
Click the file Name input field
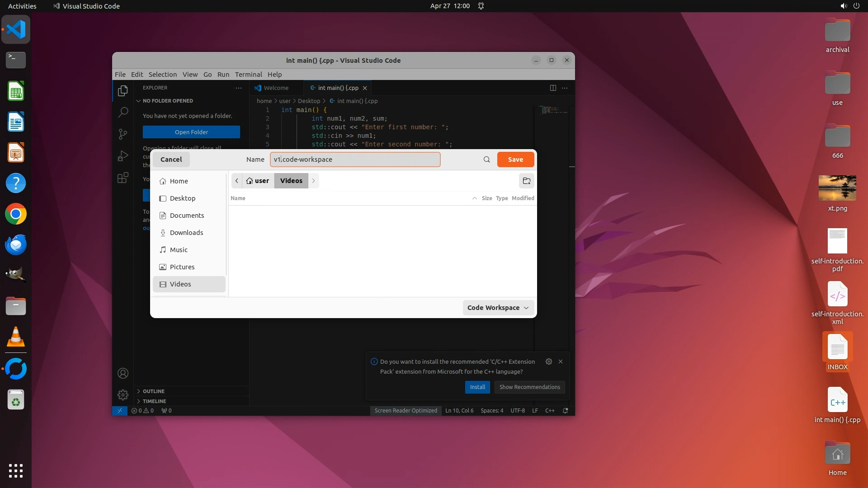[x=355, y=160]
